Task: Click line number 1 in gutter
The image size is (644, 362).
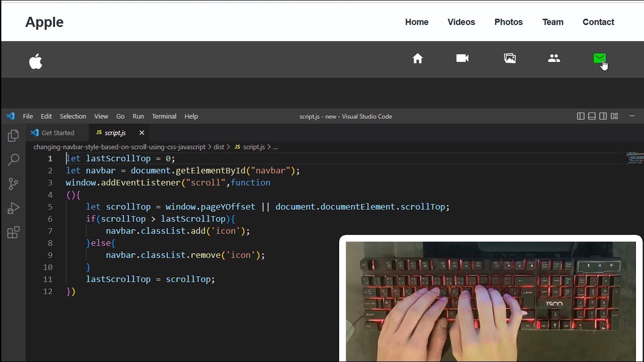Action: (50, 158)
